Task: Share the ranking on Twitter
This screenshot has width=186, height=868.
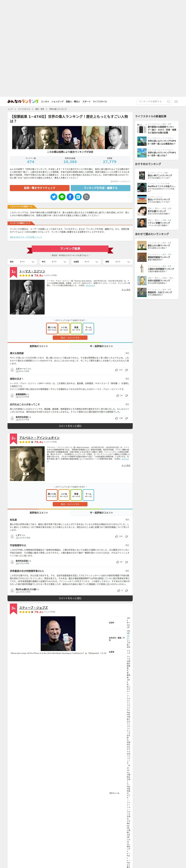Action: pyautogui.click(x=54, y=197)
